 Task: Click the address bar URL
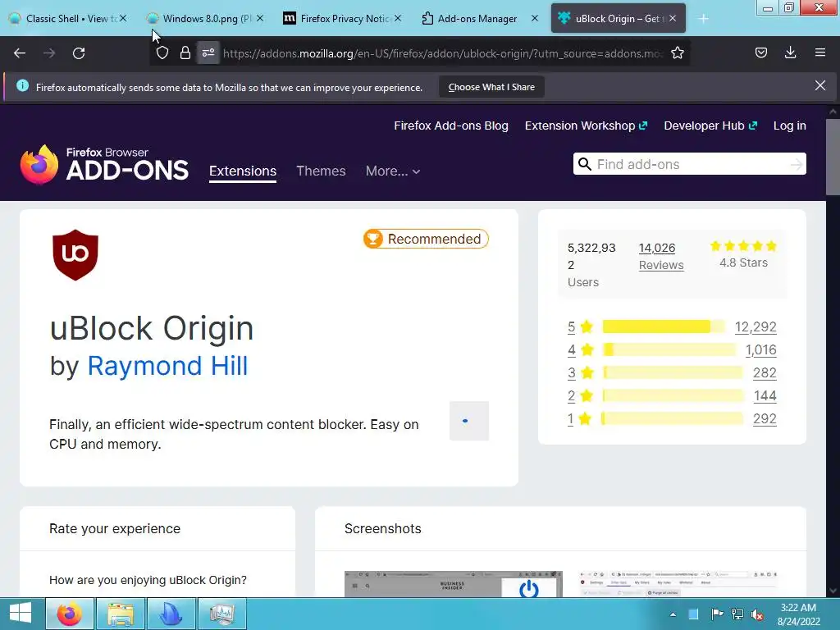pos(443,53)
